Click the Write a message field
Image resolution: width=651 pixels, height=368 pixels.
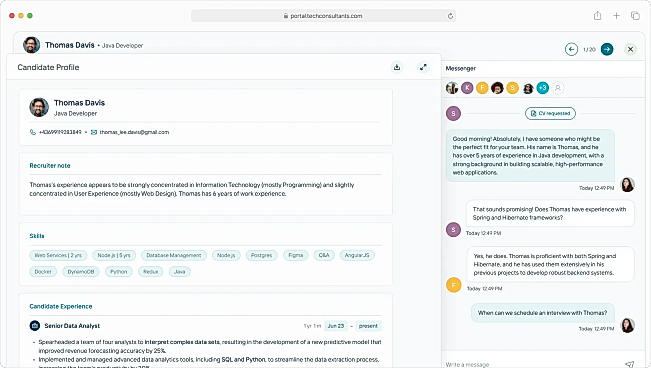click(x=531, y=364)
